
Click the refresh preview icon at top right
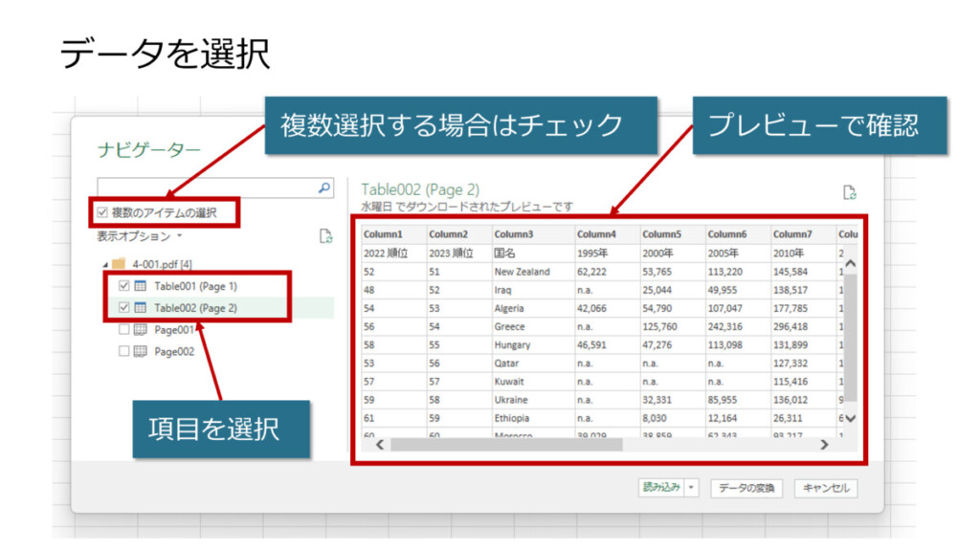849,192
